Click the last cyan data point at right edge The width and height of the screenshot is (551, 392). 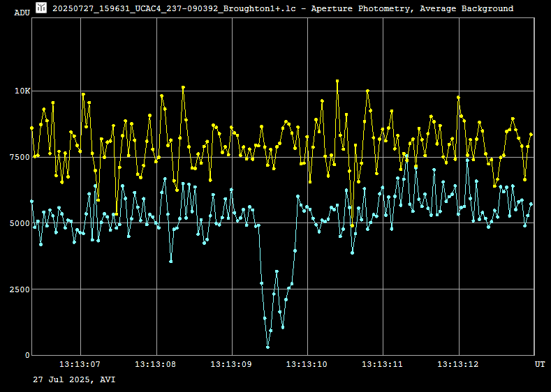point(531,204)
